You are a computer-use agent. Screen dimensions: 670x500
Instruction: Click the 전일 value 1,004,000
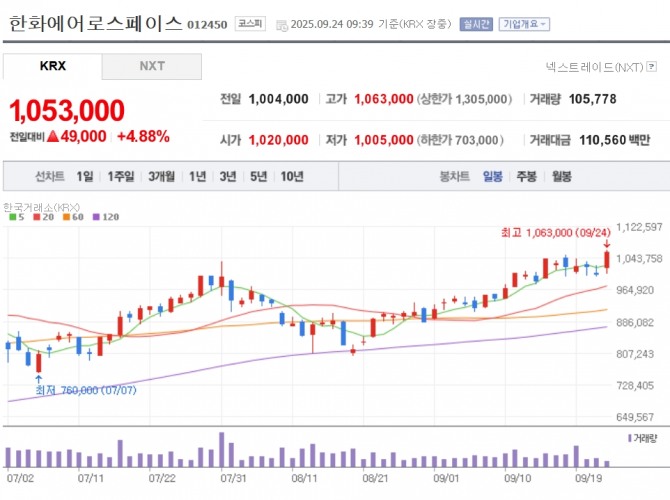(x=279, y=99)
